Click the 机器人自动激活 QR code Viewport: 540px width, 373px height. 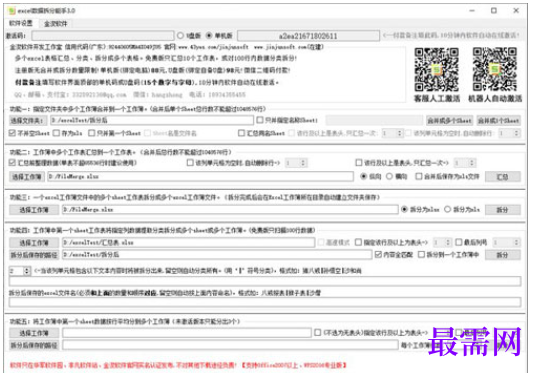click(495, 70)
